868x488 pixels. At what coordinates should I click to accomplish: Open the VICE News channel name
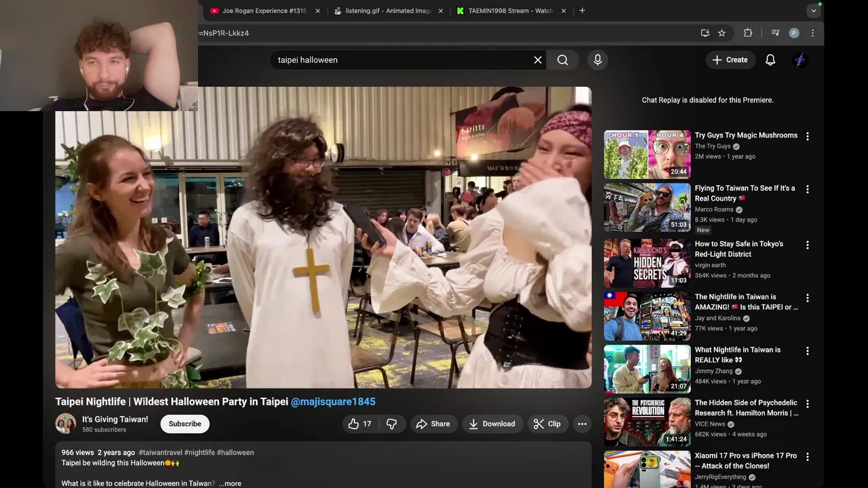710,424
